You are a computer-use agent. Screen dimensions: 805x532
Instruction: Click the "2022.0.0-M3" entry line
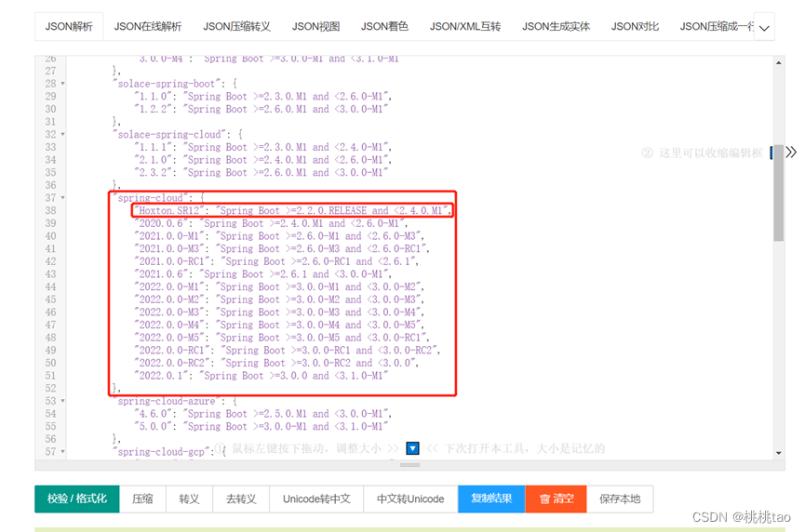point(279,312)
